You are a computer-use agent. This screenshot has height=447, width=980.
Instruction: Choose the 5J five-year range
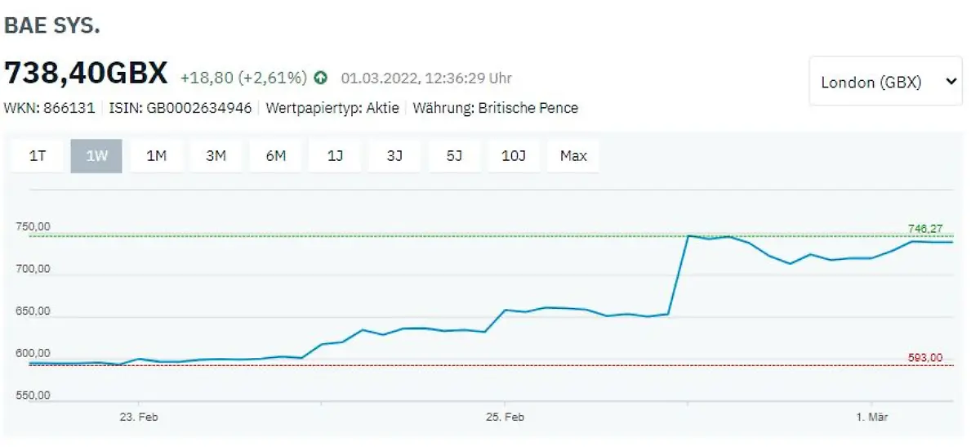click(x=454, y=156)
